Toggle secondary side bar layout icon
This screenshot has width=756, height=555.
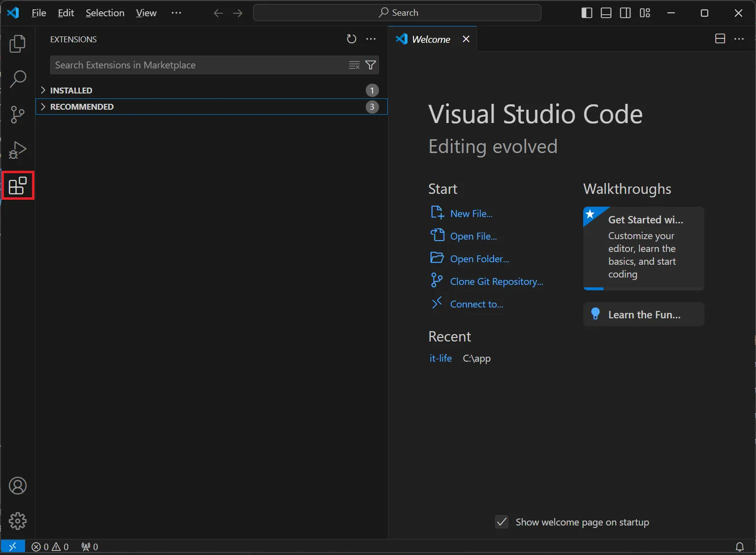click(x=626, y=13)
